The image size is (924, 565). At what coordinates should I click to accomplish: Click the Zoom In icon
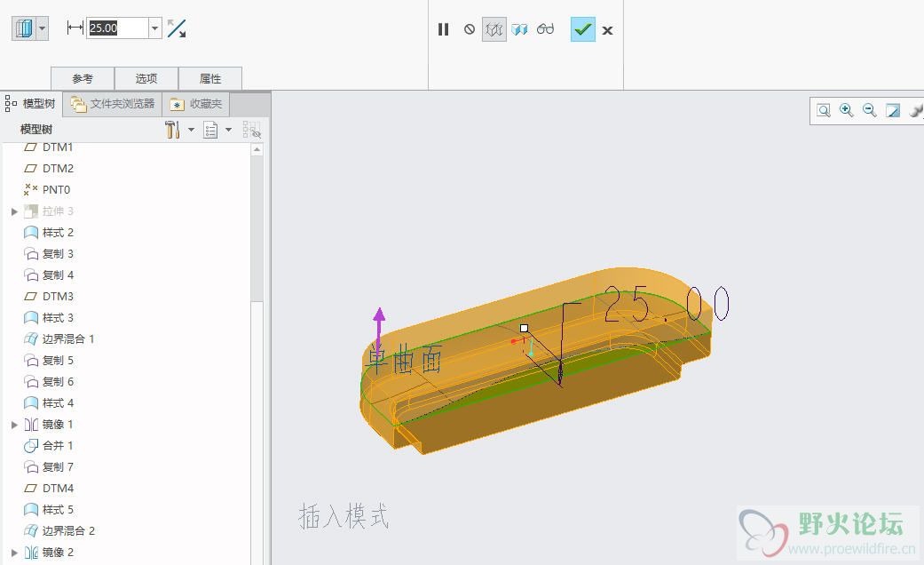(846, 110)
